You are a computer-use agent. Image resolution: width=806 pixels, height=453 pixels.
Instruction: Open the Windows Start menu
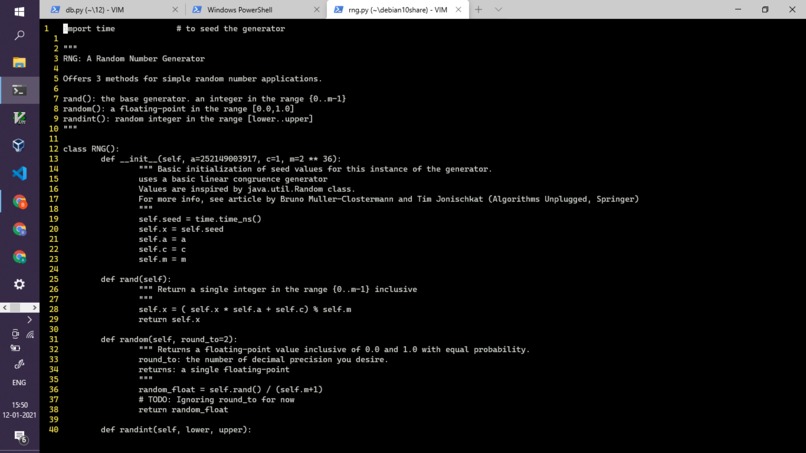point(19,11)
